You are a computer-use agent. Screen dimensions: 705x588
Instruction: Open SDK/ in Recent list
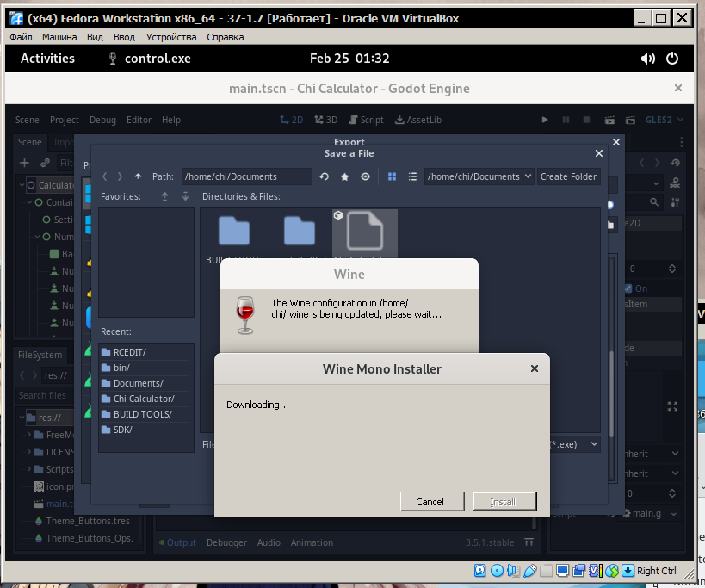[x=146, y=430]
